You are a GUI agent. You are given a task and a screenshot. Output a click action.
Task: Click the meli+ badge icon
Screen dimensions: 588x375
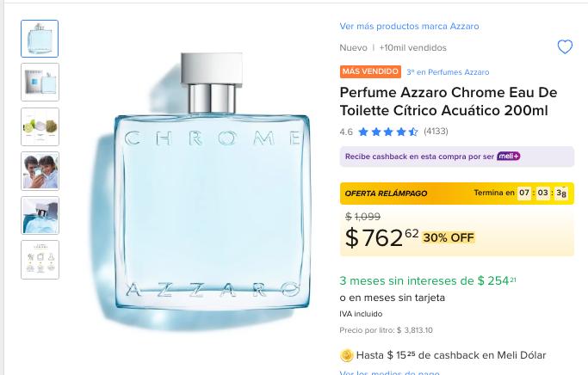(509, 157)
